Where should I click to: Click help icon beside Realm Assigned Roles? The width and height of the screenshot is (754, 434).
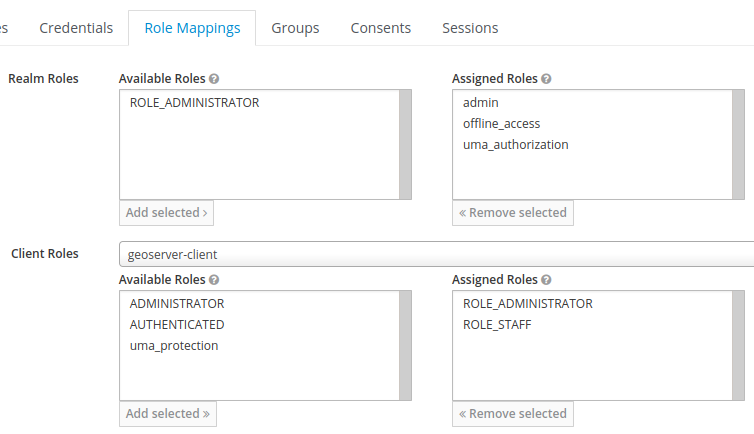click(x=546, y=79)
